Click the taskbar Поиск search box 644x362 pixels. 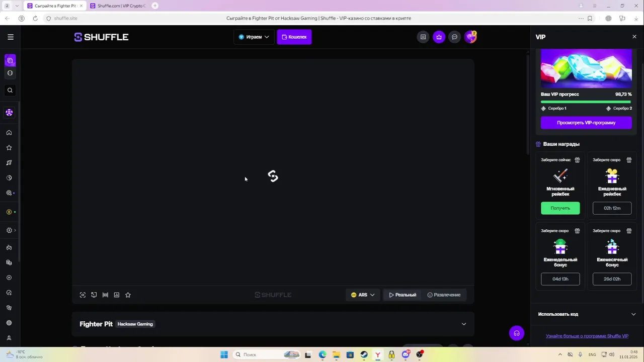(267, 355)
